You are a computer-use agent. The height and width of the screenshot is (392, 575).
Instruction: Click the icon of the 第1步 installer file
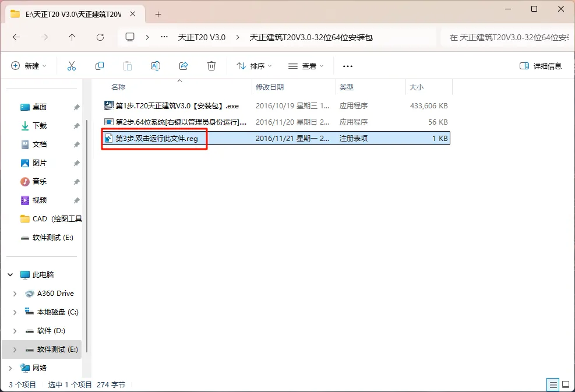tap(109, 105)
